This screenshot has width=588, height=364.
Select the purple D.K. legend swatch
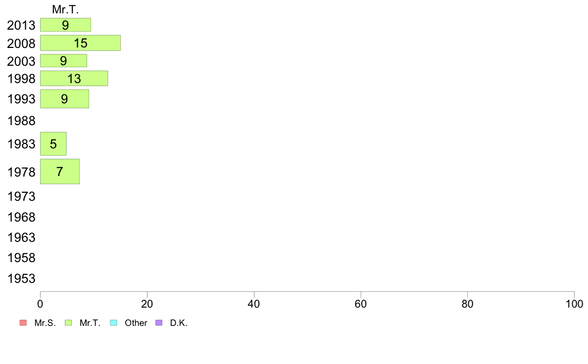(x=159, y=323)
